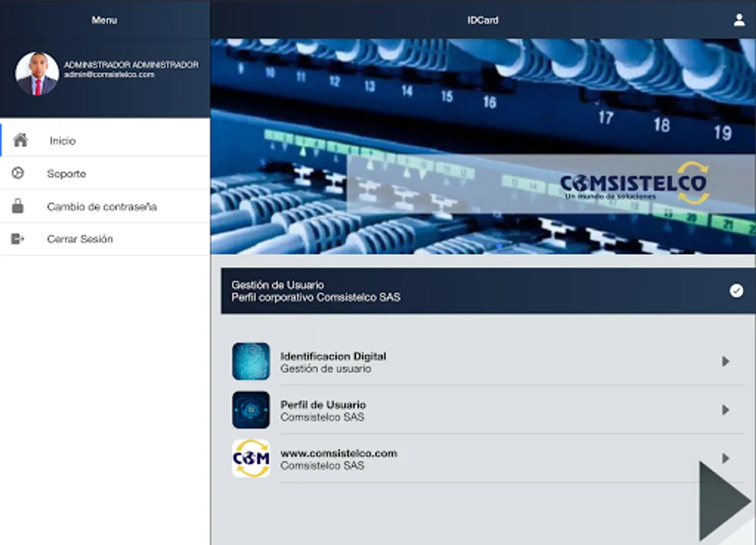Click the Comsistelco banner logo

tap(634, 183)
